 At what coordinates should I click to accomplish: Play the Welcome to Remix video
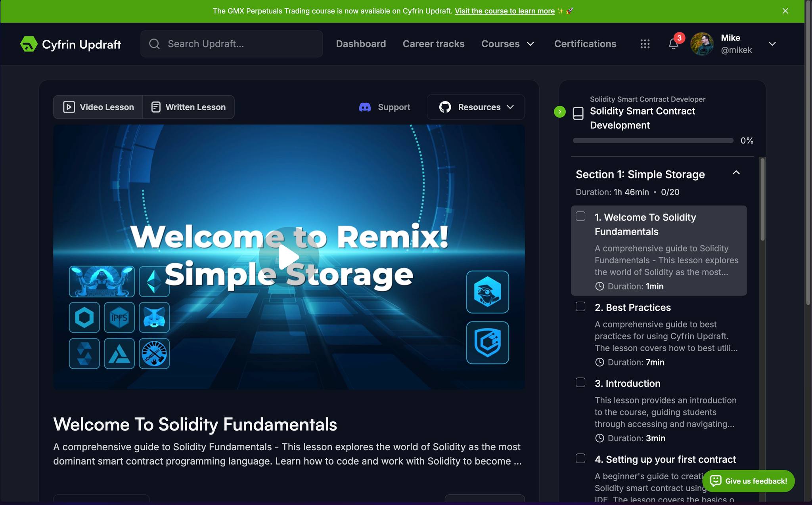coord(289,257)
